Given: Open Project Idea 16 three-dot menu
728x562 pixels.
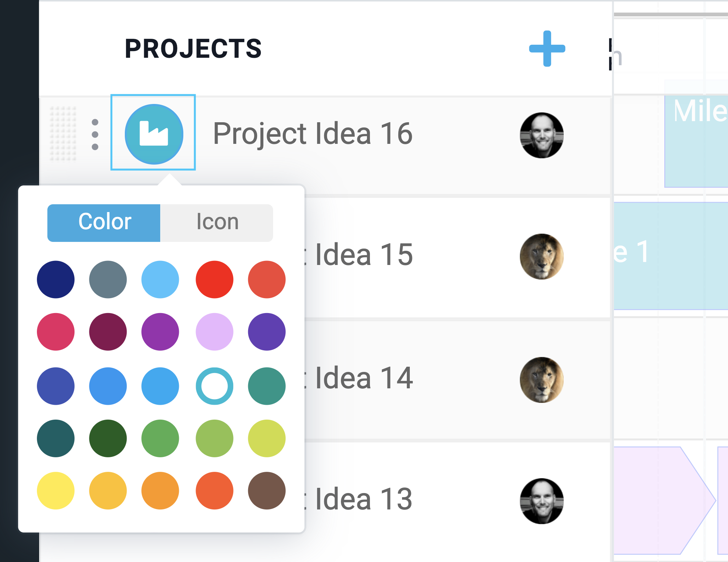Looking at the screenshot, I should point(95,135).
